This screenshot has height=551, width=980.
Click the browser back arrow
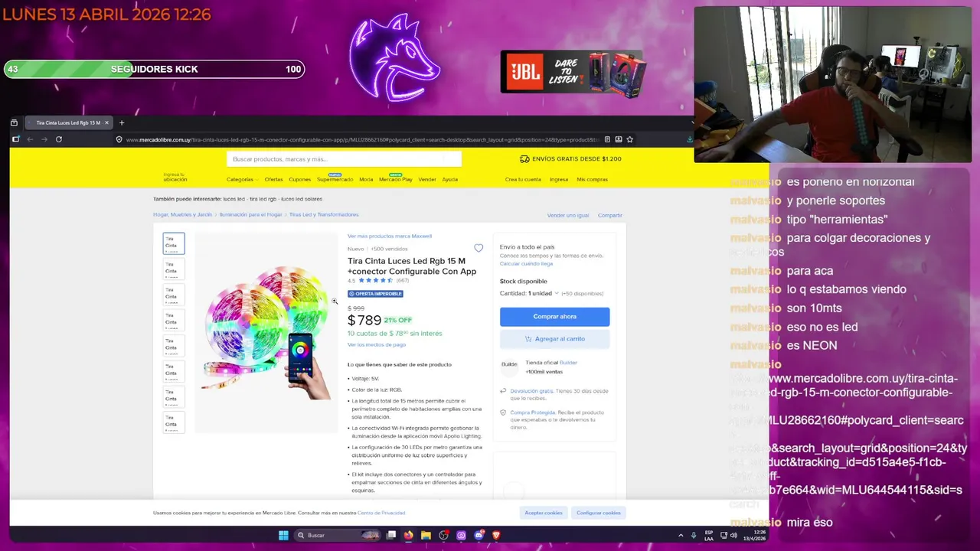pyautogui.click(x=30, y=139)
